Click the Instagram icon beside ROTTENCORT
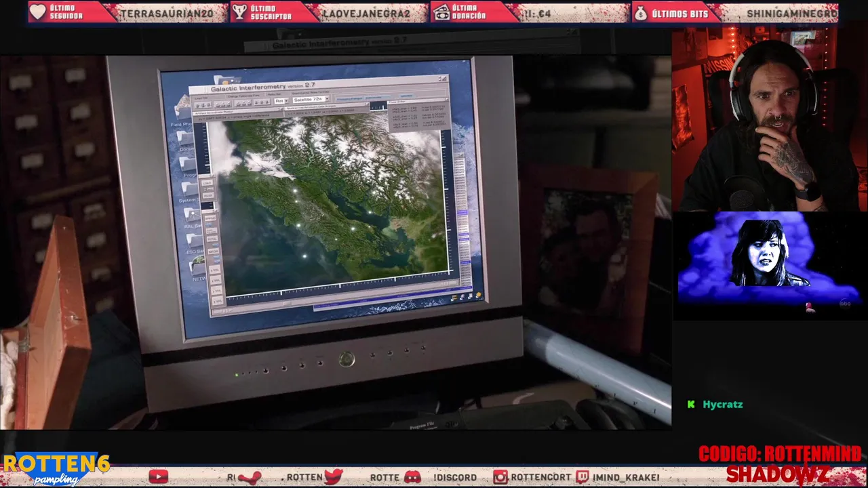This screenshot has height=488, width=868. [500, 477]
